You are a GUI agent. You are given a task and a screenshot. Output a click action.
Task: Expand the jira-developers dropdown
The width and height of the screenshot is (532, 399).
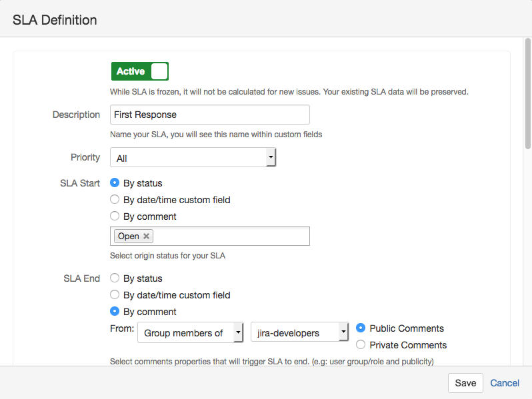(300, 333)
